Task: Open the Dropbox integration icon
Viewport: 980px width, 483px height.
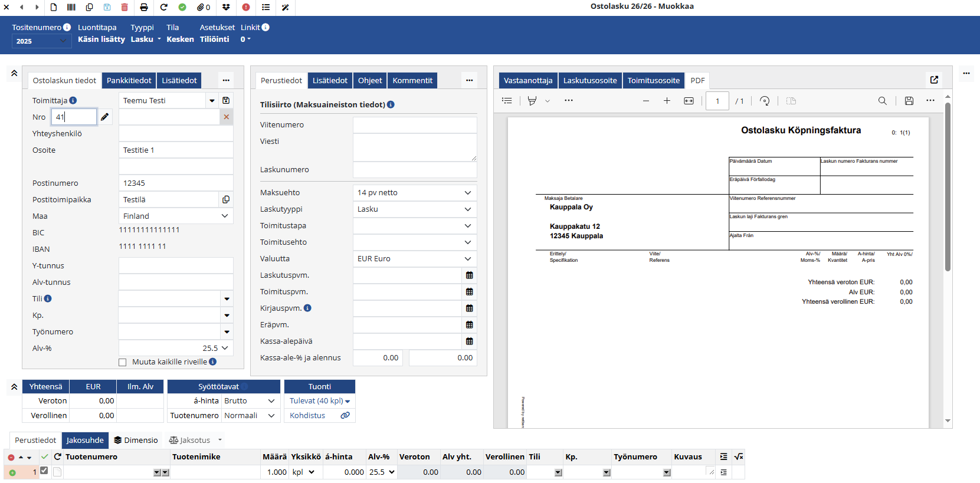Action: [x=226, y=7]
